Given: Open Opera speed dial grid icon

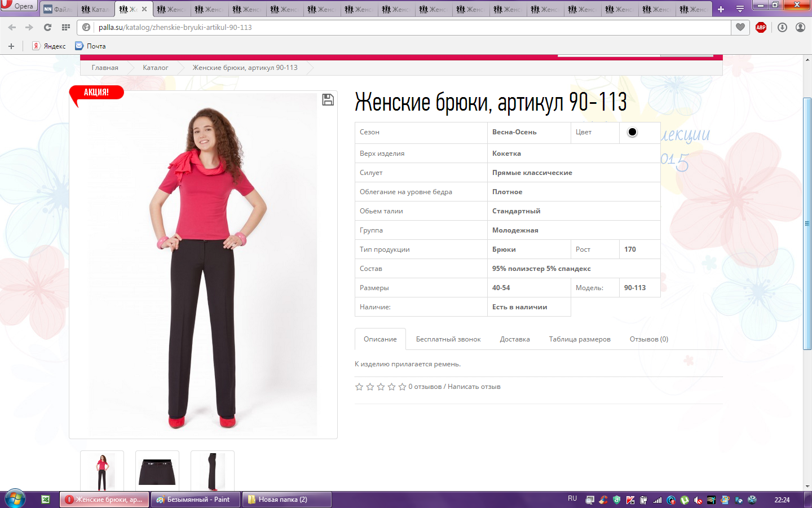Looking at the screenshot, I should (66, 27).
